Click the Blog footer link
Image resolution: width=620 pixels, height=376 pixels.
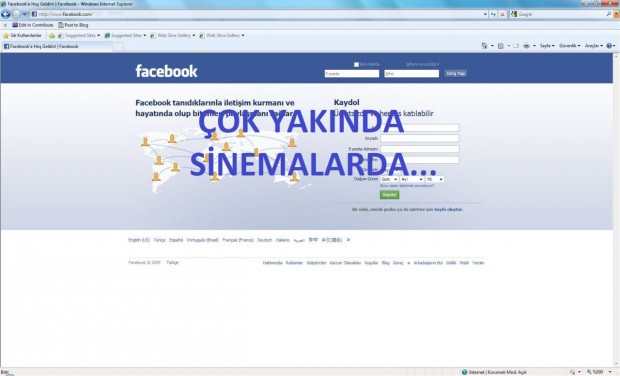pos(386,263)
